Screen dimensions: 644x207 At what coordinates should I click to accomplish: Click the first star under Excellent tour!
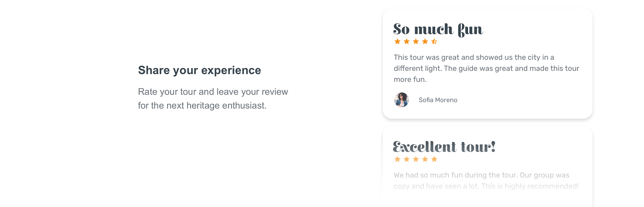[397, 159]
